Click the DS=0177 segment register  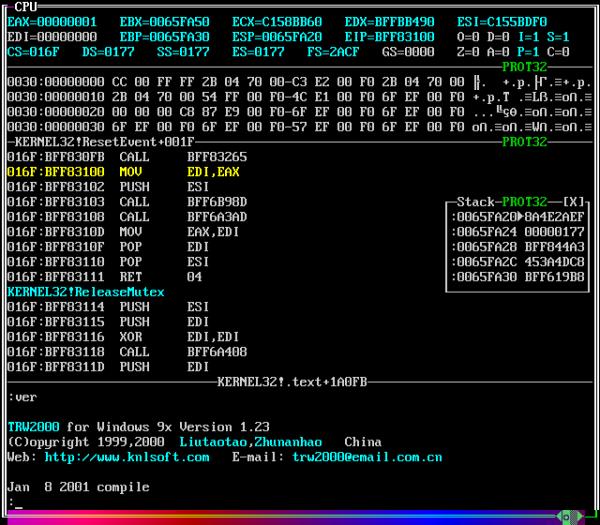pos(108,52)
